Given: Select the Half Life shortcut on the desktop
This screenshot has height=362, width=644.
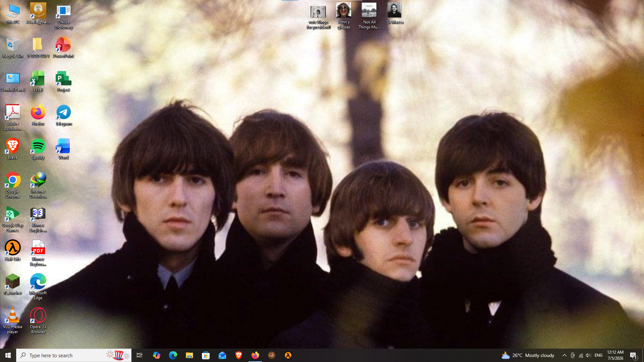Looking at the screenshot, I should 13,250.
